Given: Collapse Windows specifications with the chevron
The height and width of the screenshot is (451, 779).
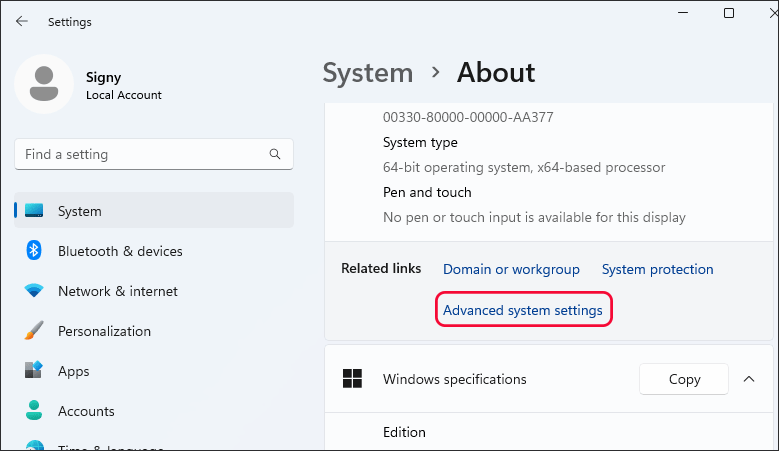Looking at the screenshot, I should coord(748,379).
